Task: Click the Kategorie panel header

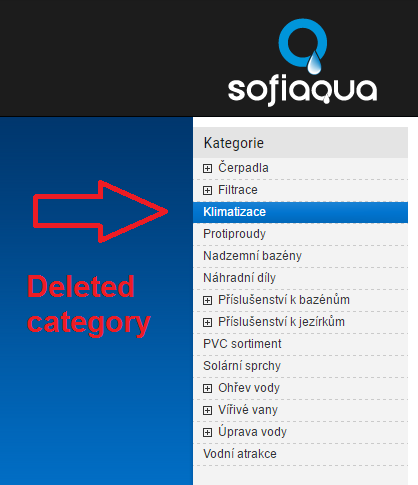Action: [x=300, y=143]
